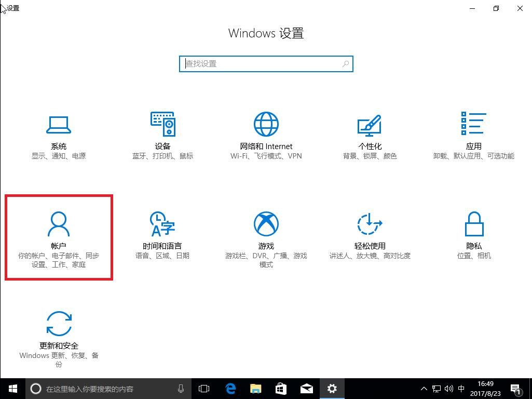Click the 查找设置 search field
532x399 pixels.
point(266,64)
